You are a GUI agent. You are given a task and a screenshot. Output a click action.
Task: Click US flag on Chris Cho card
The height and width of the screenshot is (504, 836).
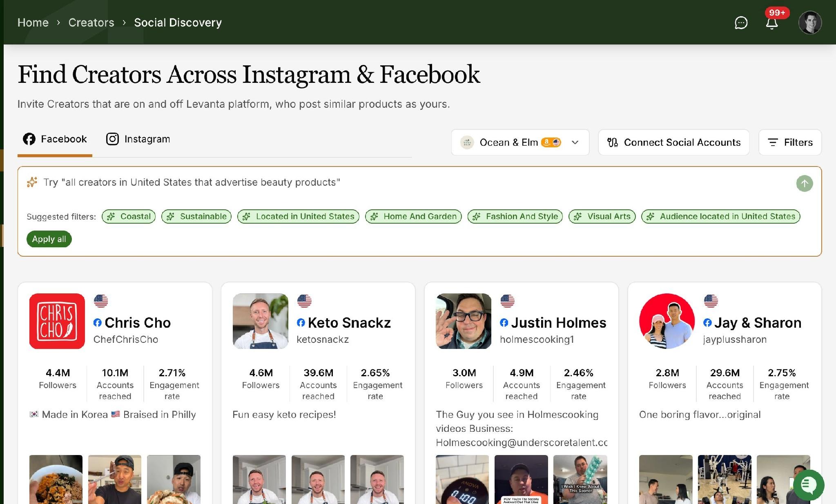(101, 301)
